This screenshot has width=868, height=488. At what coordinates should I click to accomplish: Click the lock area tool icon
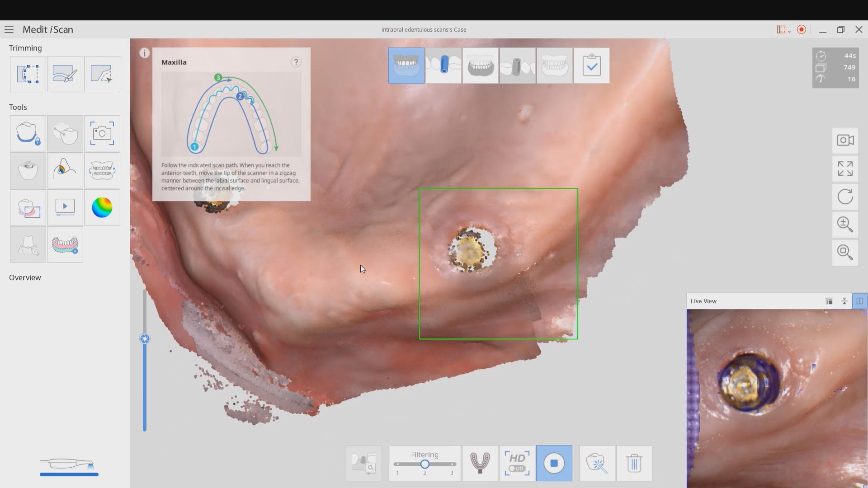point(28,133)
